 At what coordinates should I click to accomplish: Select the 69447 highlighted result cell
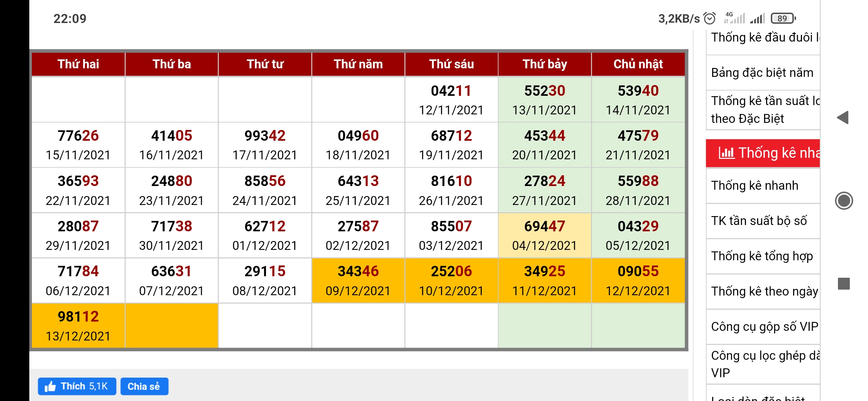[x=545, y=235]
